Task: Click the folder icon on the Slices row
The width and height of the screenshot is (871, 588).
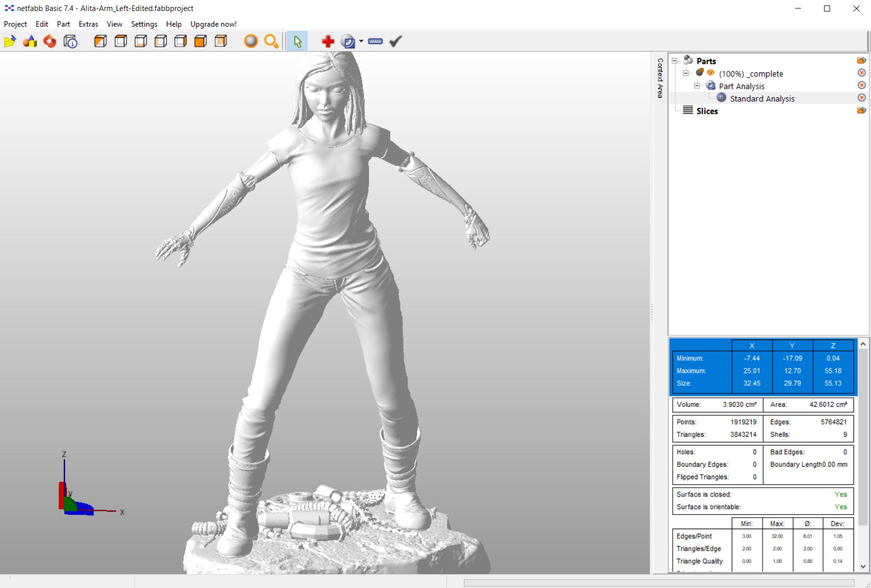Action: [x=862, y=110]
